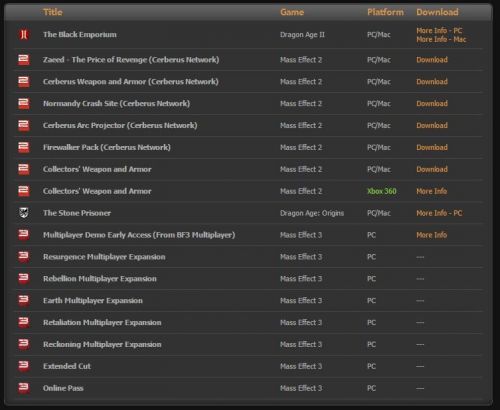Viewport: 500px width, 410px height.
Task: Click the Mass Effect 2 icon beside Normandy Crash Site
Action: [24, 104]
